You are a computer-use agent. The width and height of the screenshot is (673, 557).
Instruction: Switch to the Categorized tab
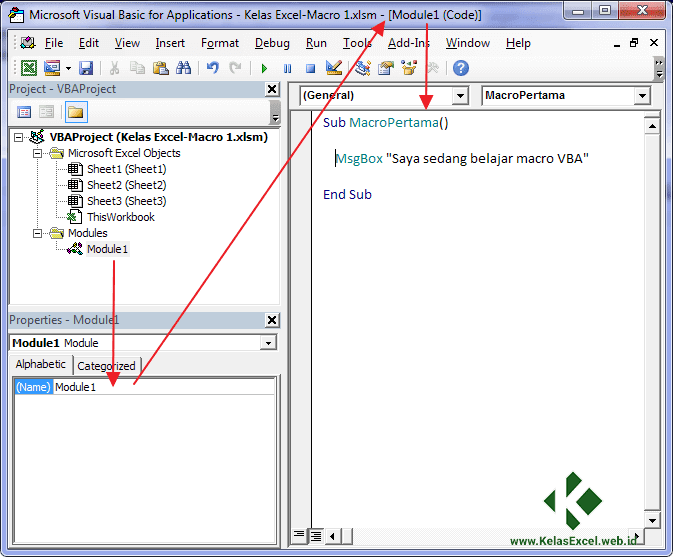click(x=106, y=366)
